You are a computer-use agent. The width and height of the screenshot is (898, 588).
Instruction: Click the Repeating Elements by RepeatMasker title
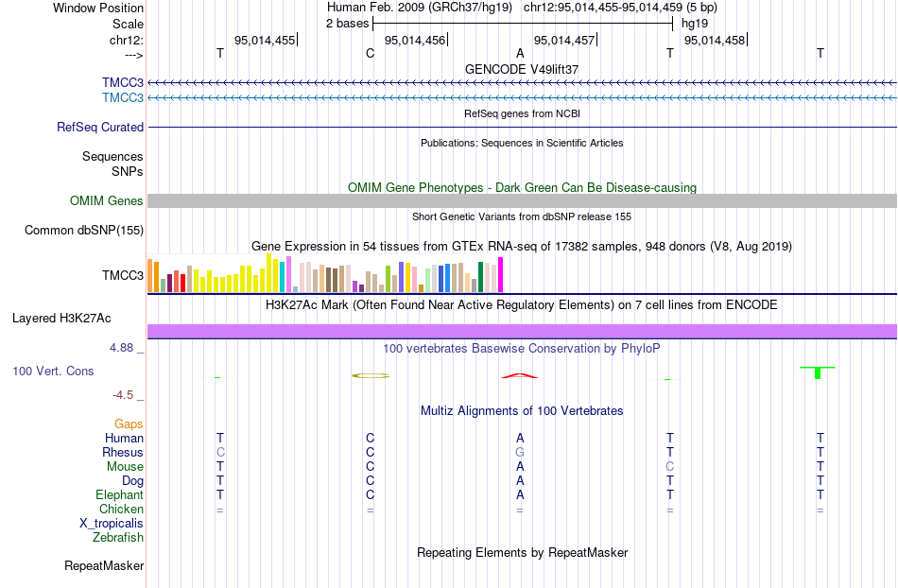pos(523,552)
